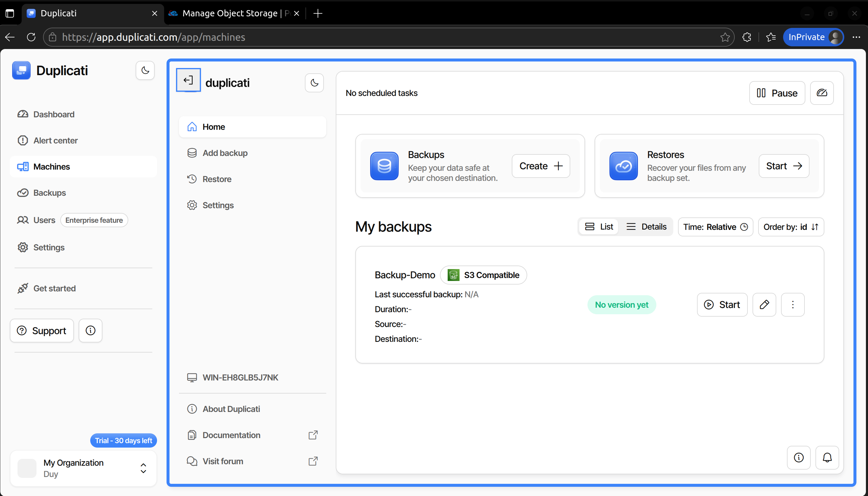Viewport: 868px width, 496px height.
Task: Open Alert center in left sidebar
Action: click(56, 140)
